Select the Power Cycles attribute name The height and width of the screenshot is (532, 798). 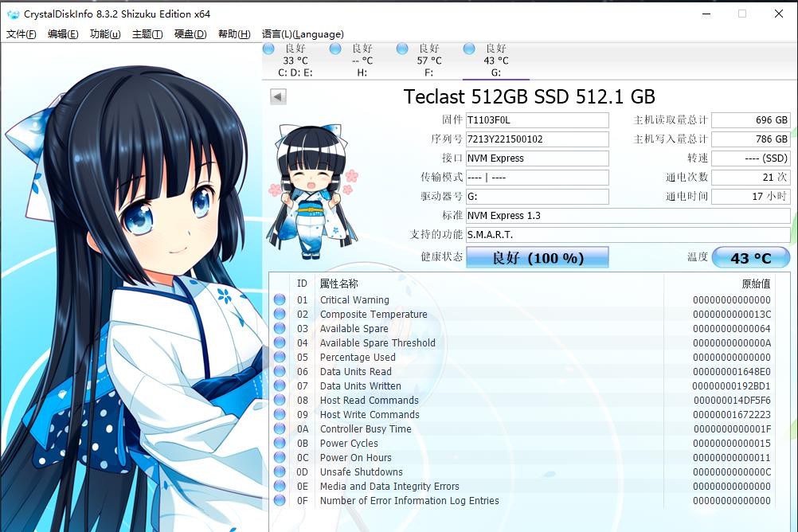click(x=349, y=443)
